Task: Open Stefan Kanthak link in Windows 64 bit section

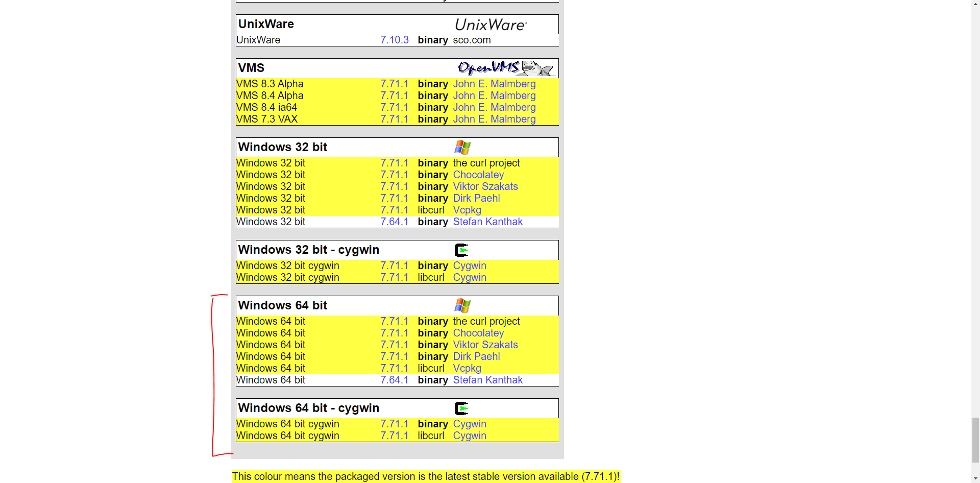Action: click(x=487, y=380)
